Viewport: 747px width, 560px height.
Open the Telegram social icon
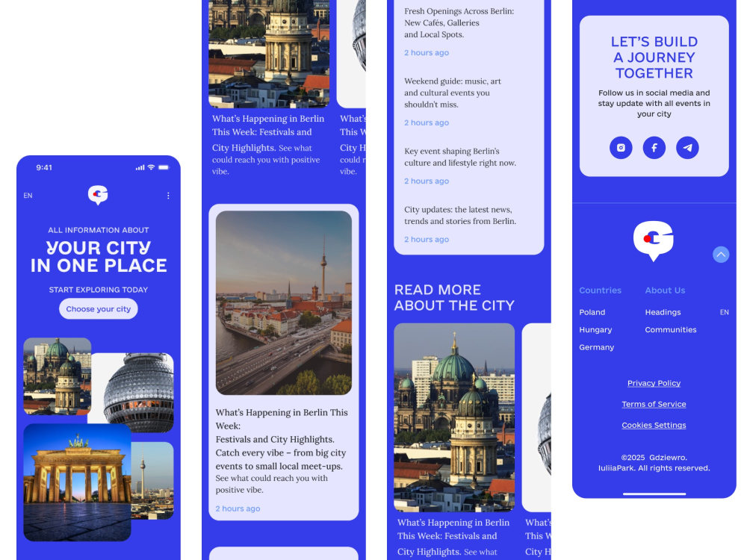pos(687,148)
